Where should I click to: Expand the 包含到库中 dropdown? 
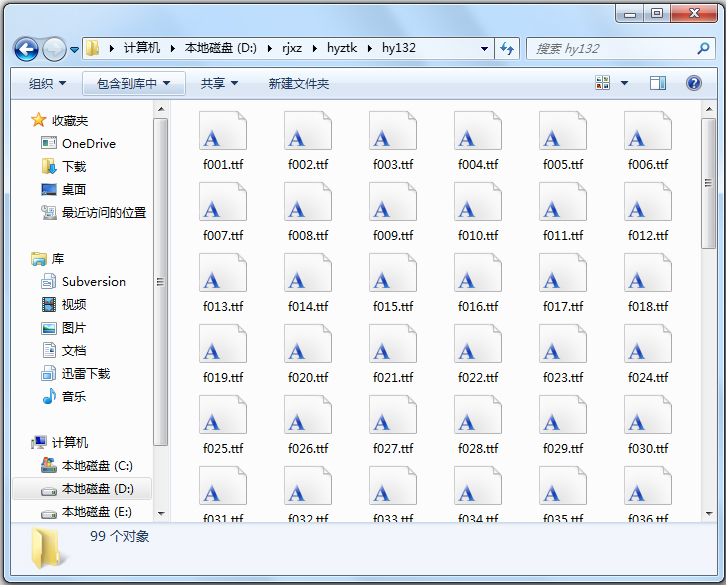point(134,84)
